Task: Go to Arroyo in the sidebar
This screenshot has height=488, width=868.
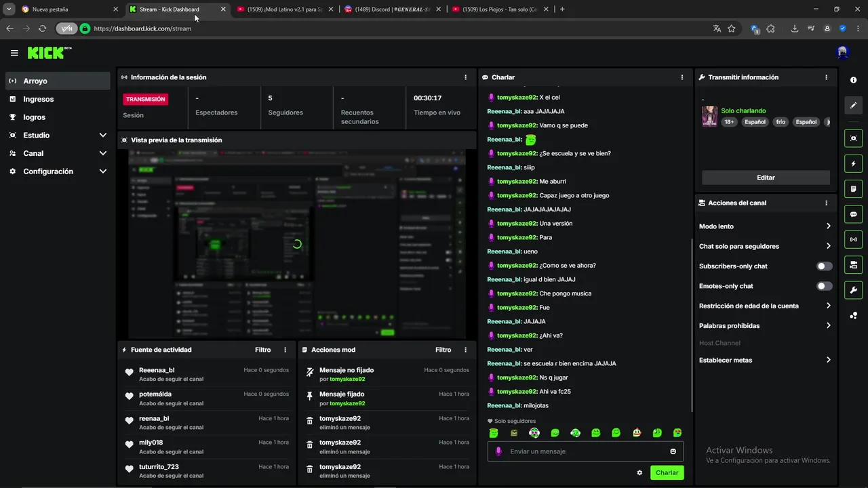Action: pos(58,81)
